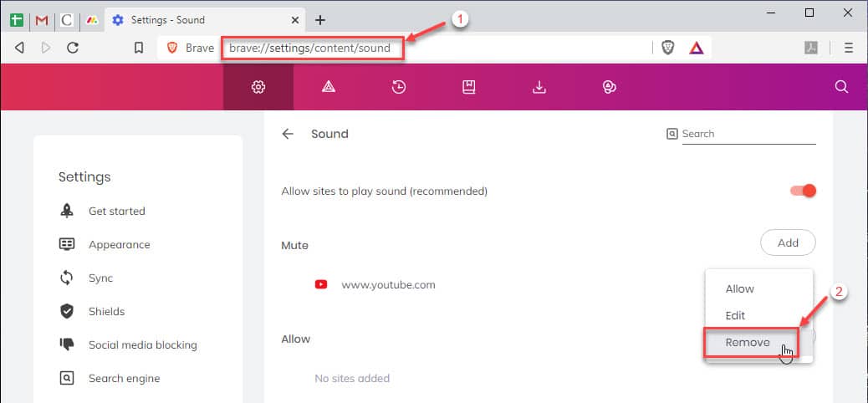Open the History clock icon tab
The height and width of the screenshot is (403, 868).
tap(399, 87)
